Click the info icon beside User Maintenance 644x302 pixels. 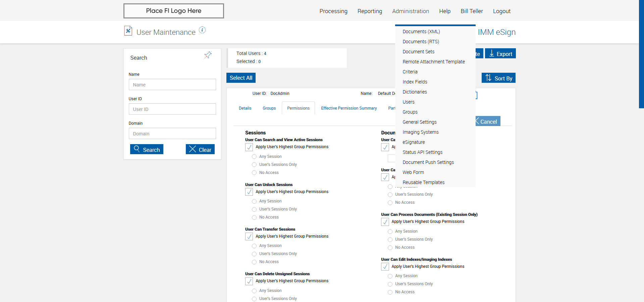click(202, 30)
